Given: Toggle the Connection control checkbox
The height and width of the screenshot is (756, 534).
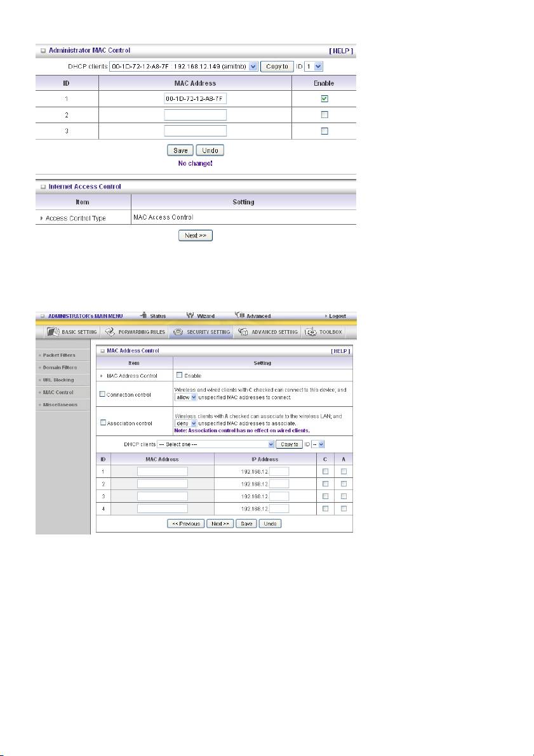Looking at the screenshot, I should 102,395.
